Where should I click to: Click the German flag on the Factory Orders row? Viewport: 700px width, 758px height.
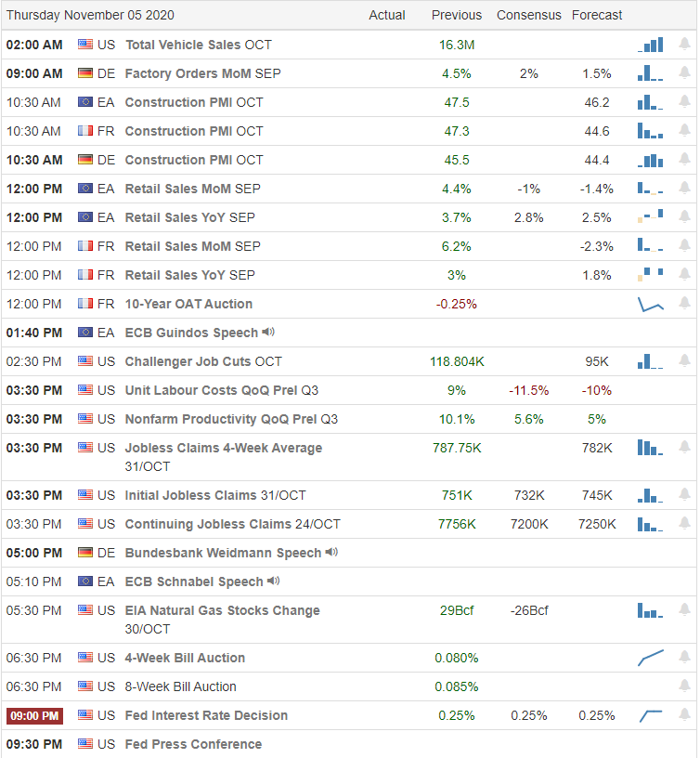86,73
